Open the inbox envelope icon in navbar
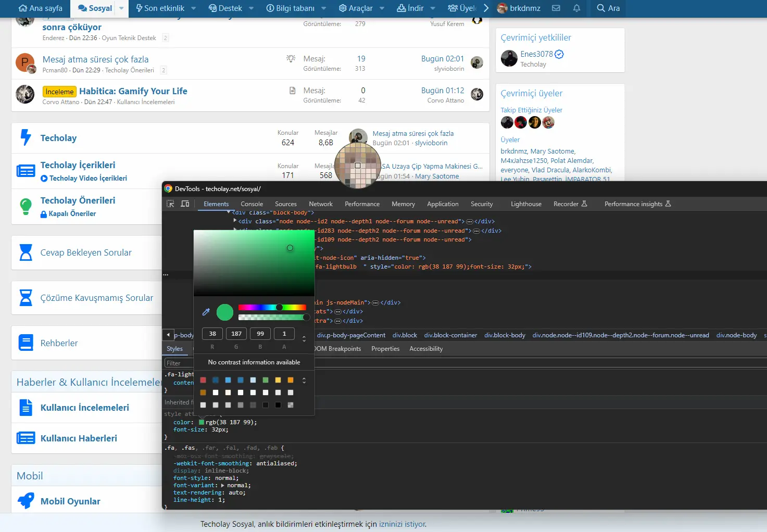Viewport: 767px width, 532px height. tap(556, 8)
